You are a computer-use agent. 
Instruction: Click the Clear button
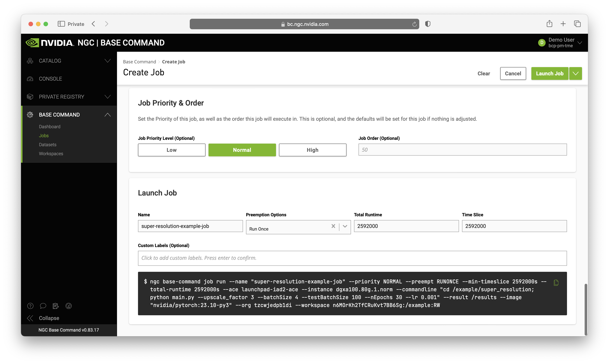coord(484,73)
